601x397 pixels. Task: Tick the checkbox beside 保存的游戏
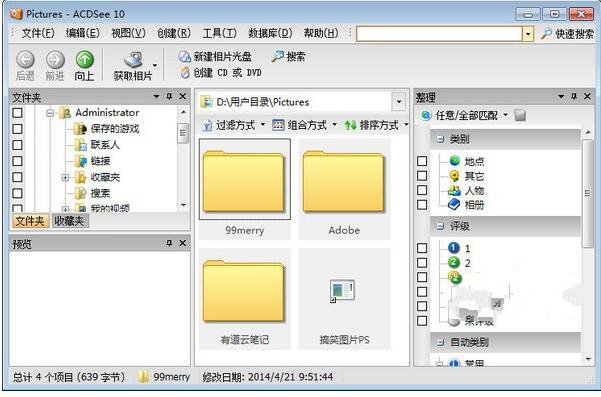17,129
